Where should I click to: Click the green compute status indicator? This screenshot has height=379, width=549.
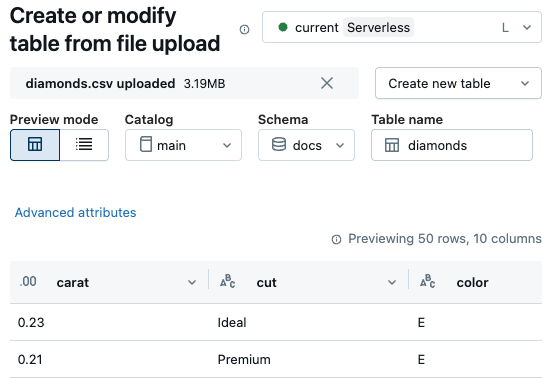[283, 27]
